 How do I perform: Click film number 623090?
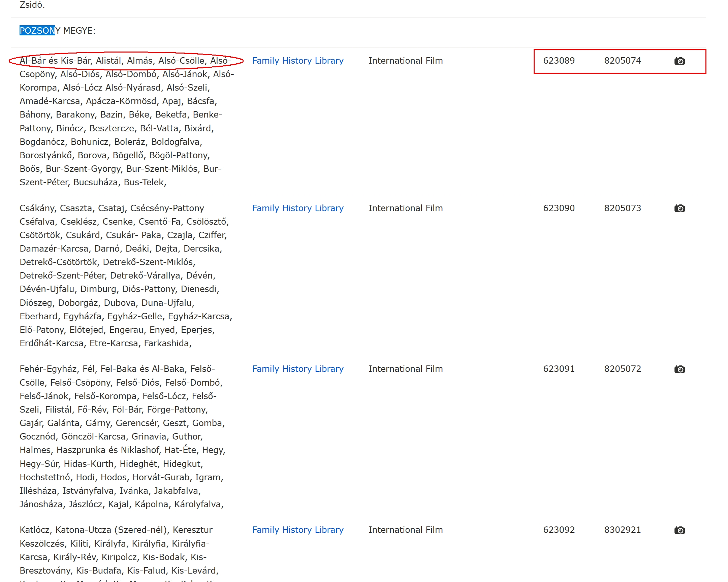(x=559, y=208)
